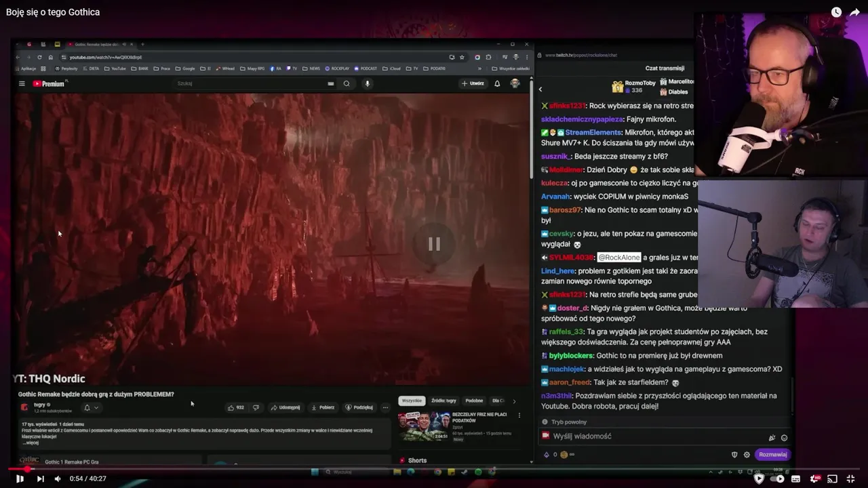Click the dislike thumbs down icon
868x488 pixels.
[x=256, y=407]
